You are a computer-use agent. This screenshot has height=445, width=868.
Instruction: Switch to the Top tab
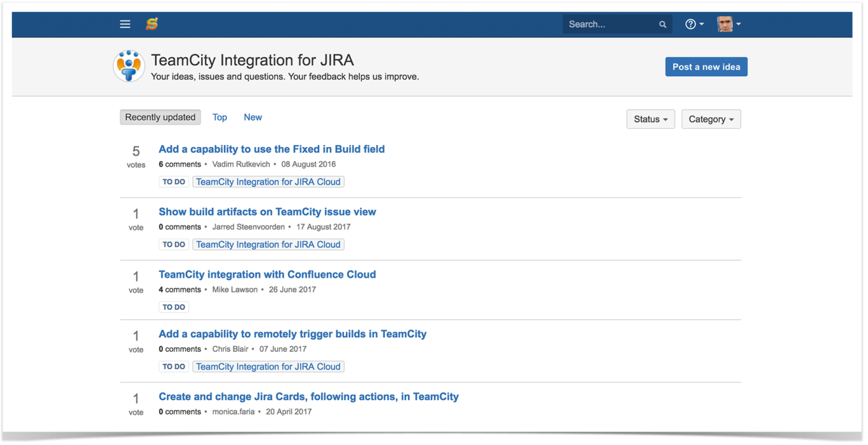click(219, 117)
